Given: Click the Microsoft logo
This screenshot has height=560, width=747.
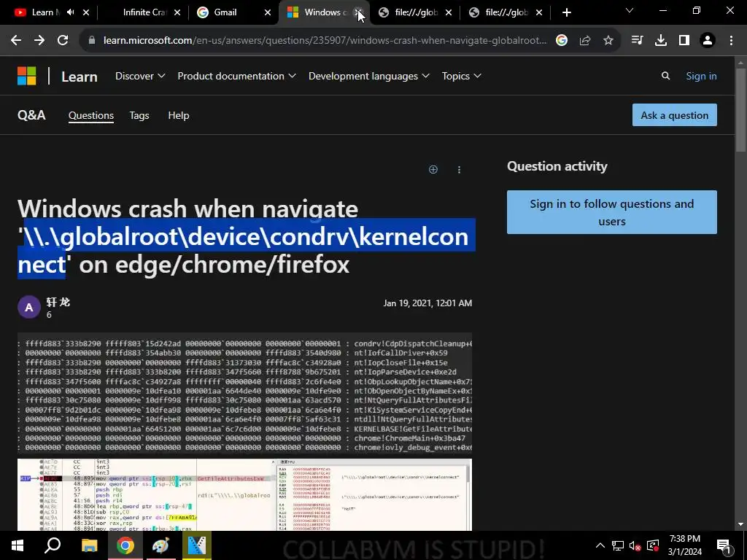Looking at the screenshot, I should tap(27, 76).
